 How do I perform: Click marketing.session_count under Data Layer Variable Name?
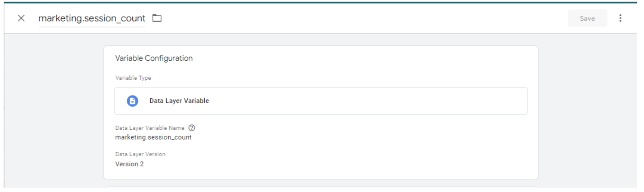coord(153,137)
